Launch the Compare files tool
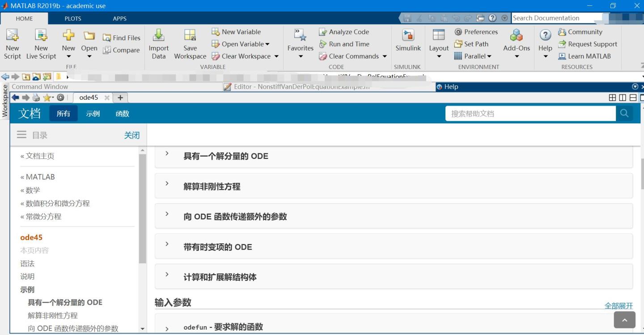The height and width of the screenshot is (335, 644). [x=121, y=50]
